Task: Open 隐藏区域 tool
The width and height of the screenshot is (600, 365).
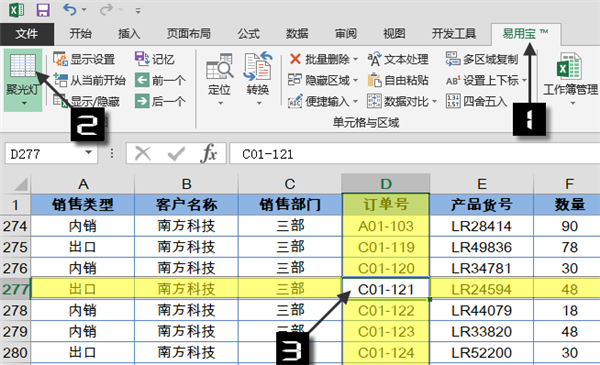Action: pos(323,80)
